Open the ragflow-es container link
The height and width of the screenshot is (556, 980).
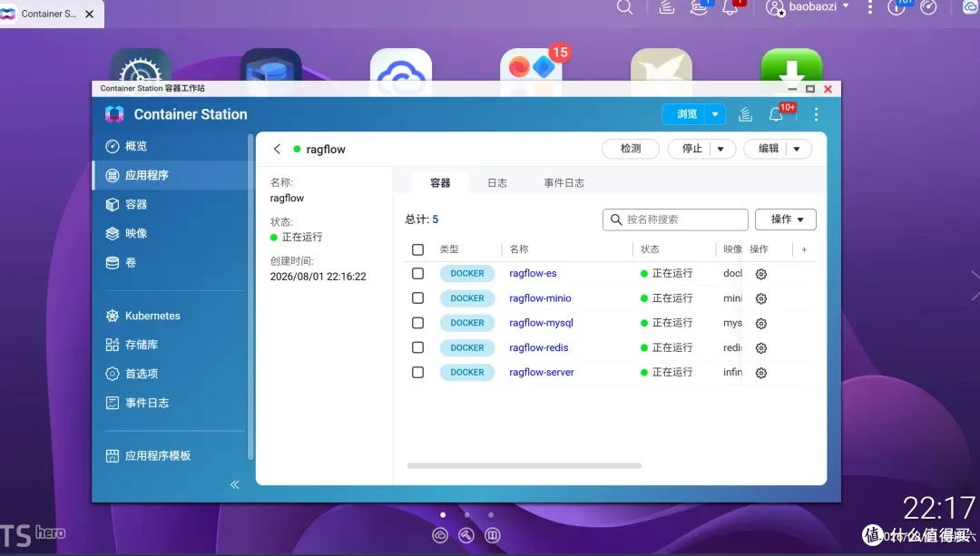533,274
